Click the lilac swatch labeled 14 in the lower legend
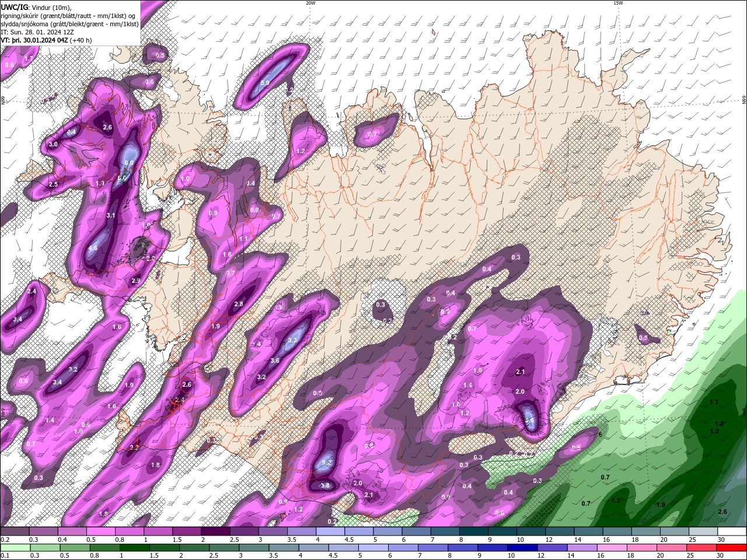The width and height of the screenshot is (747, 560). [x=582, y=548]
